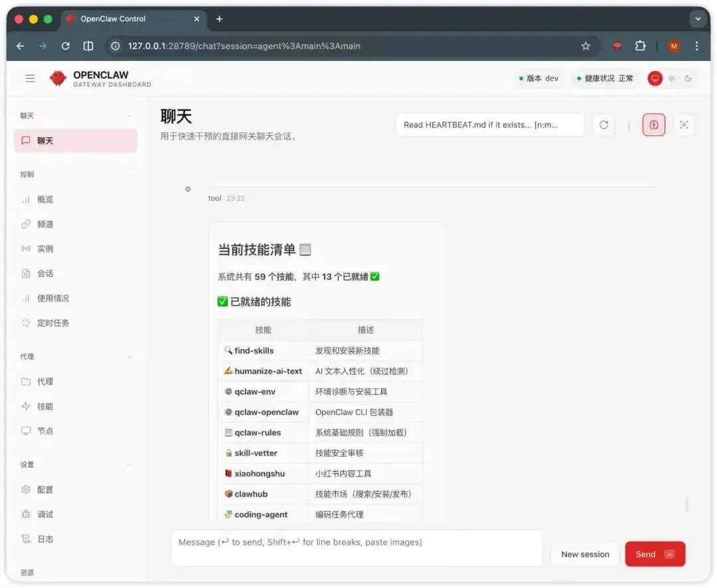Open 会话 sessions in sidebar
The width and height of the screenshot is (717, 588).
[76, 273]
